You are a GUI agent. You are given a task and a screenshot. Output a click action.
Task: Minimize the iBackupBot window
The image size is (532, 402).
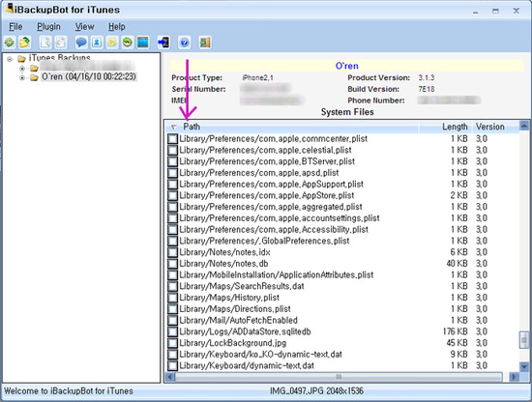(x=476, y=12)
